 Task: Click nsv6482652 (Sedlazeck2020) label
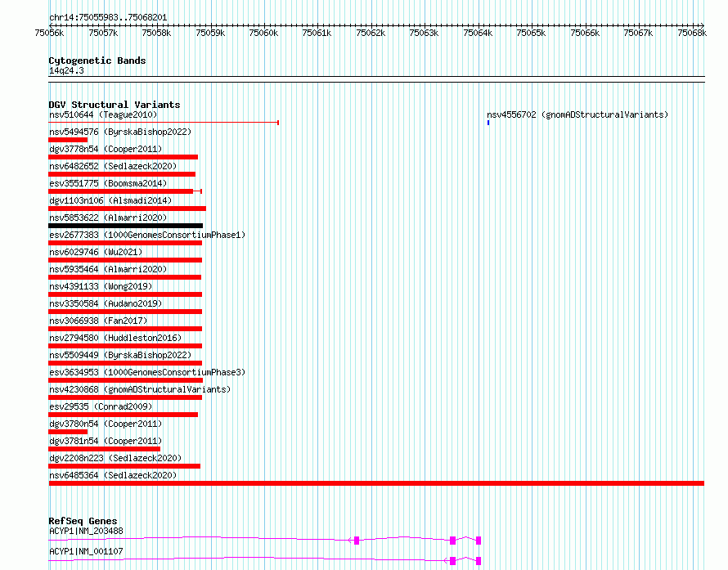(x=113, y=166)
